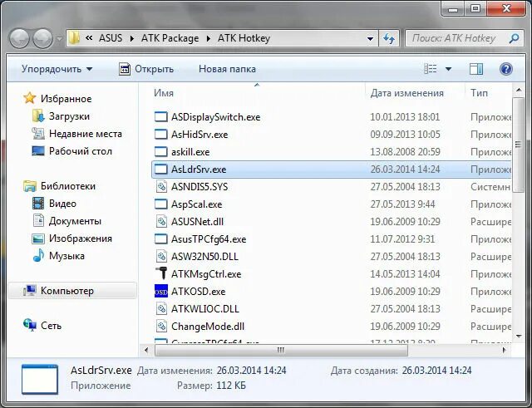This screenshot has width=532, height=408.
Task: Sort by the Тип column header
Action: (488, 93)
